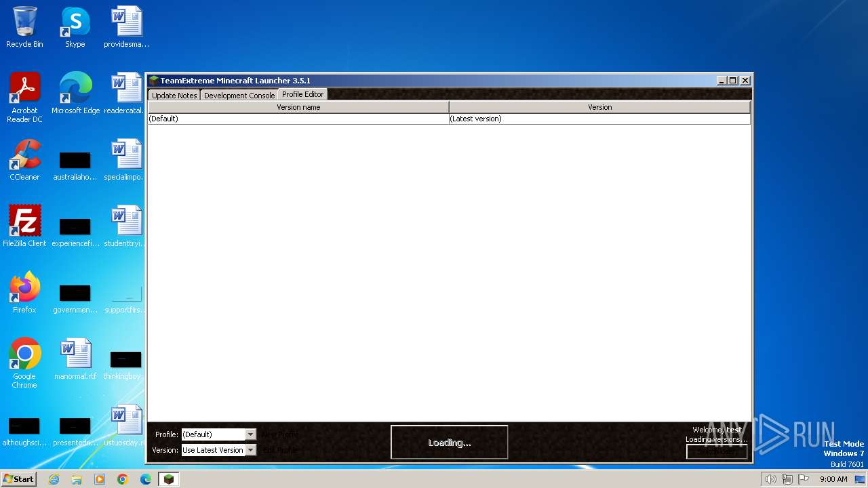
Task: Click the Action Center flag icon
Action: [804, 479]
